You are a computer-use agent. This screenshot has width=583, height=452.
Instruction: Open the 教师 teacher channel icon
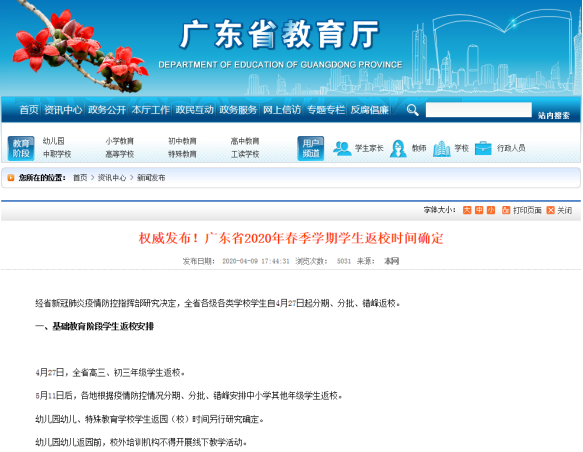coord(398,148)
